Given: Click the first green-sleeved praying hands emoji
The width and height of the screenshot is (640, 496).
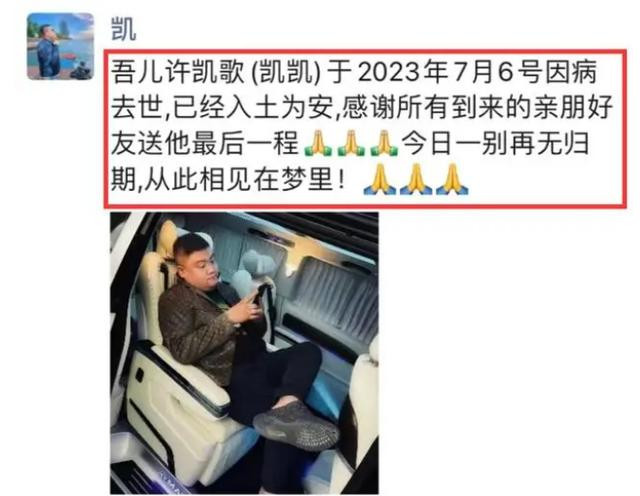Looking at the screenshot, I should tap(318, 144).
